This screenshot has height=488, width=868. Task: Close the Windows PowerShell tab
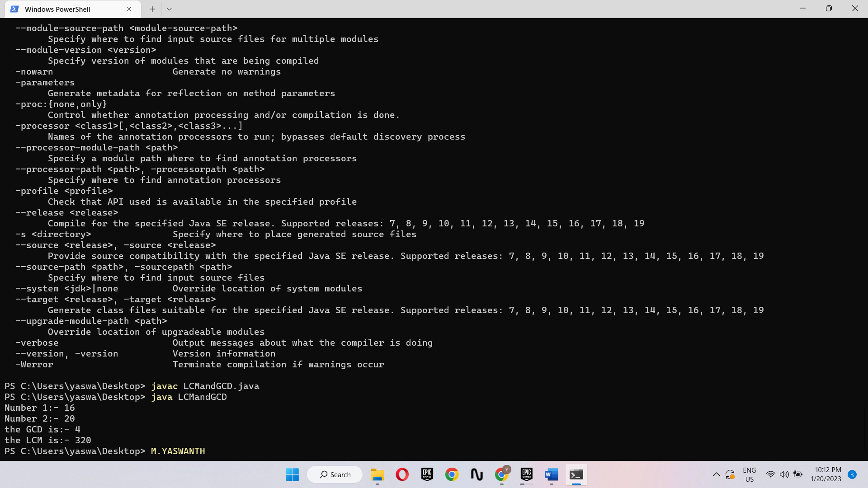coord(129,9)
